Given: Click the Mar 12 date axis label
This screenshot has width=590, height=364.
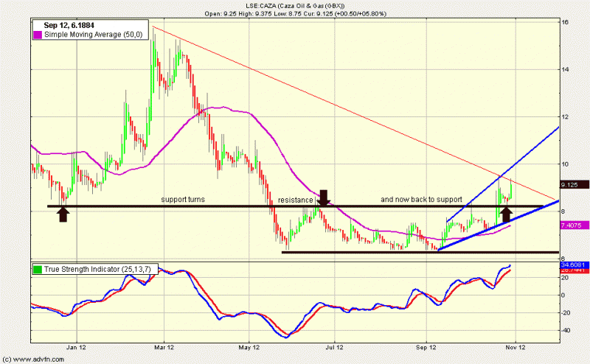Looking at the screenshot, I should tap(164, 346).
